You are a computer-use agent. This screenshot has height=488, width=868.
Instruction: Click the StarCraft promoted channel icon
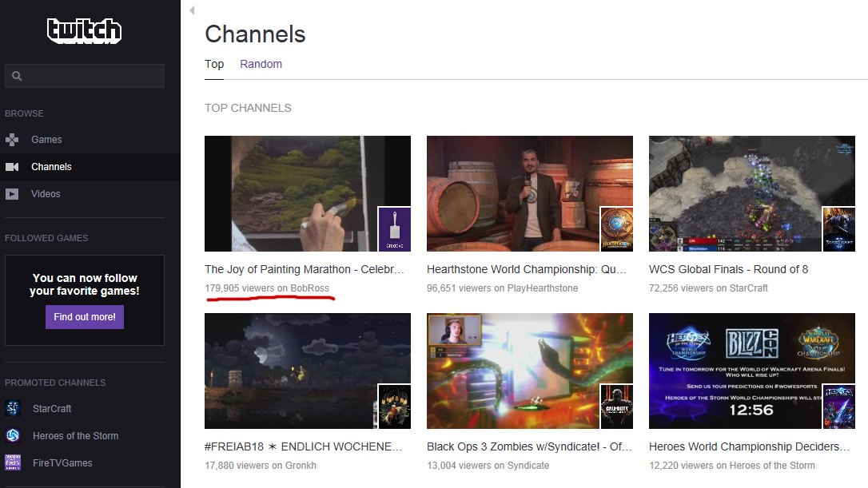13,408
